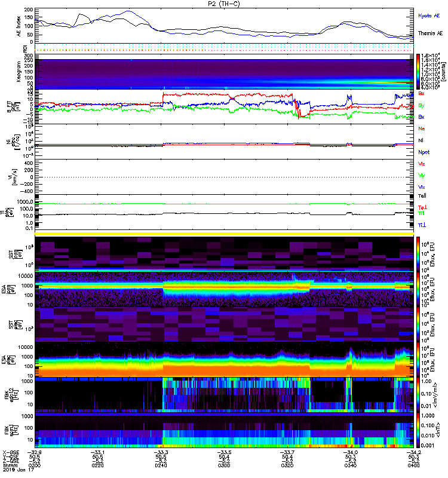
Task: Select the Themis AE legend label
Action: coord(430,33)
